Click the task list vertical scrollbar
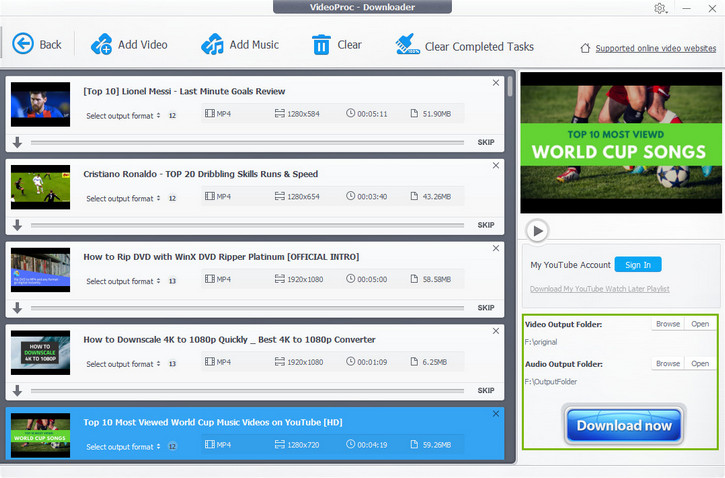The height and width of the screenshot is (478, 725). tap(510, 87)
